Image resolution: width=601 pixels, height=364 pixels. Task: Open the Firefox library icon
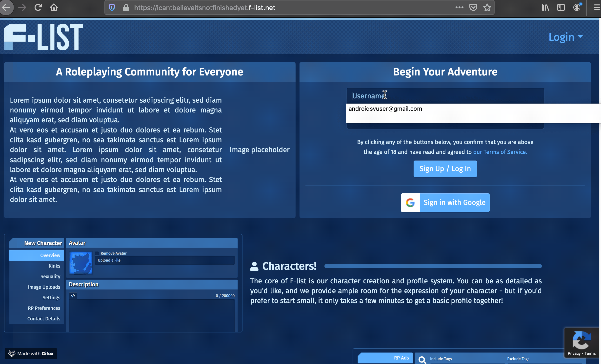point(545,8)
